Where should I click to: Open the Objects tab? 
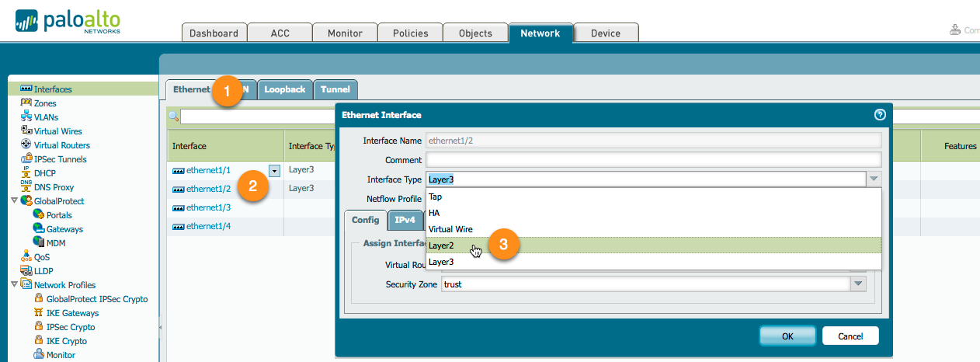coord(475,33)
